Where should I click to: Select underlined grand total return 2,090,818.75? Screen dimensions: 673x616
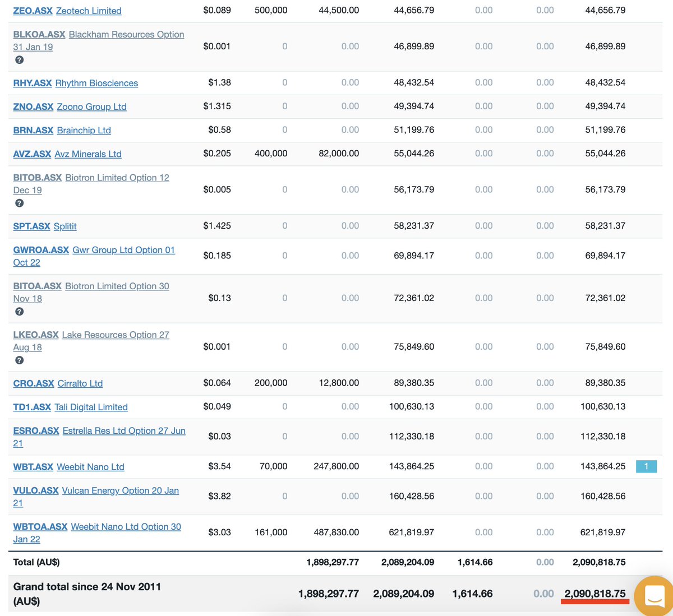pos(595,594)
